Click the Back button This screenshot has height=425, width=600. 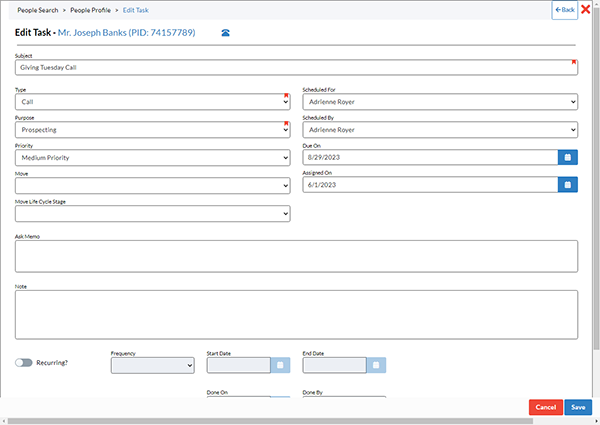565,10
